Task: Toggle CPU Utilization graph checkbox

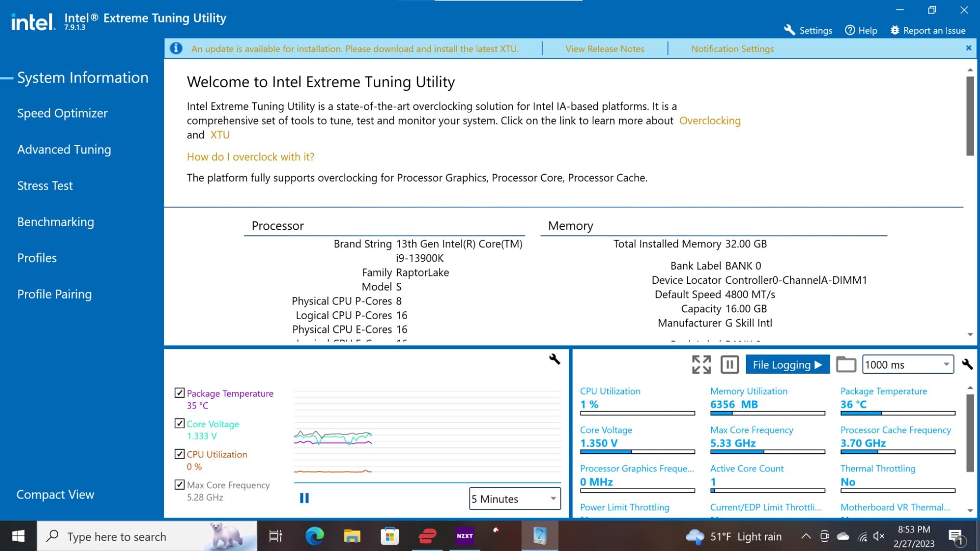Action: (x=179, y=454)
